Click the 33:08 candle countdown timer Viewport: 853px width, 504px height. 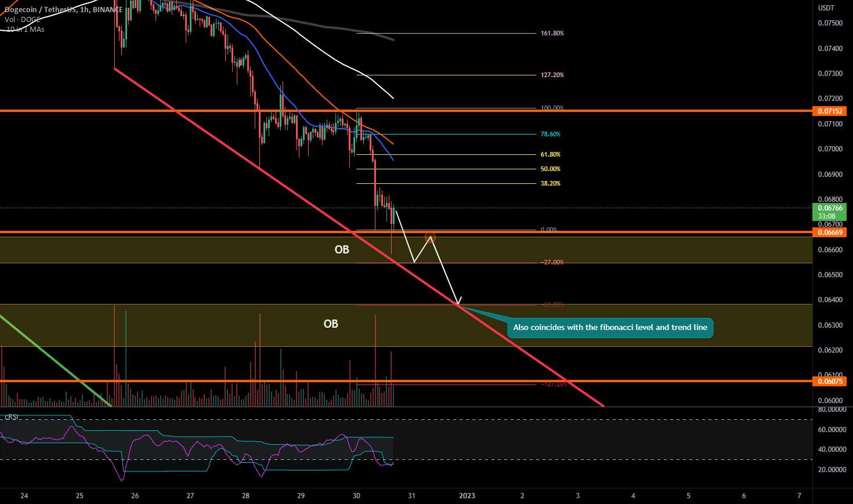(x=826, y=216)
